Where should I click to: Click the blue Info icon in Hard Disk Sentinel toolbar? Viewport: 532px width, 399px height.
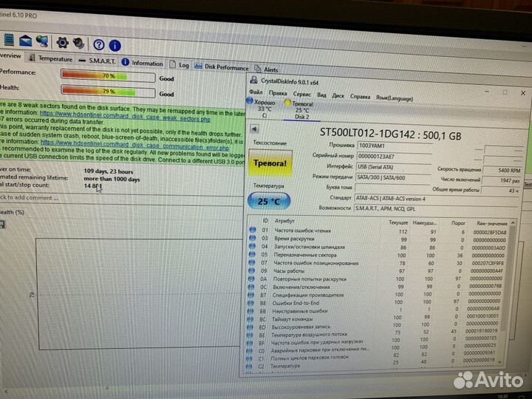pyautogui.click(x=115, y=46)
